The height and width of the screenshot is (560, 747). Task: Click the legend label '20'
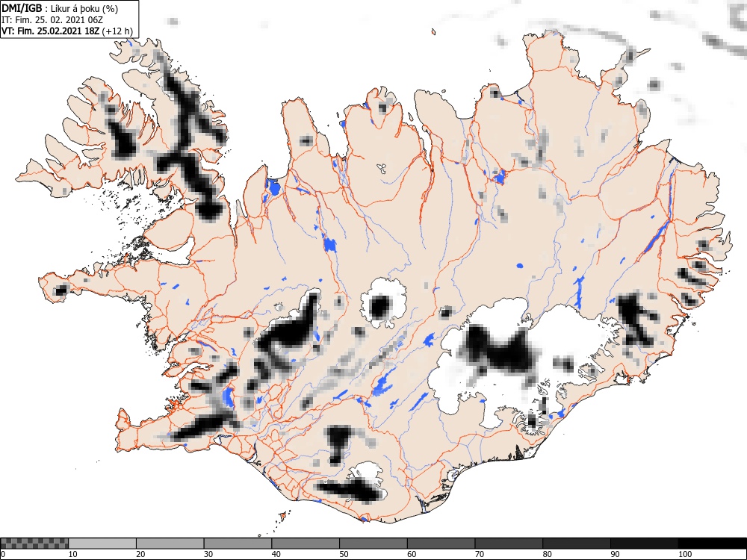tap(140, 554)
